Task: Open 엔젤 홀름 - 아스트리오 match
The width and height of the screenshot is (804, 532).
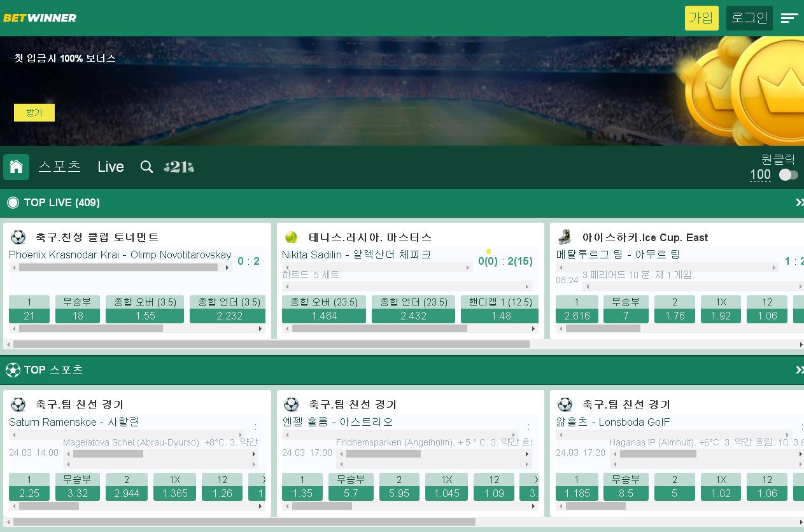Action: [x=337, y=422]
